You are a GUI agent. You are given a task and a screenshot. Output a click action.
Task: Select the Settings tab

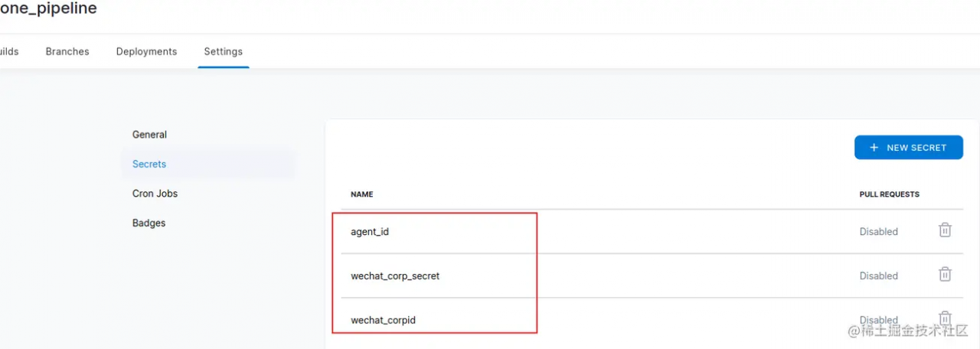tap(223, 52)
